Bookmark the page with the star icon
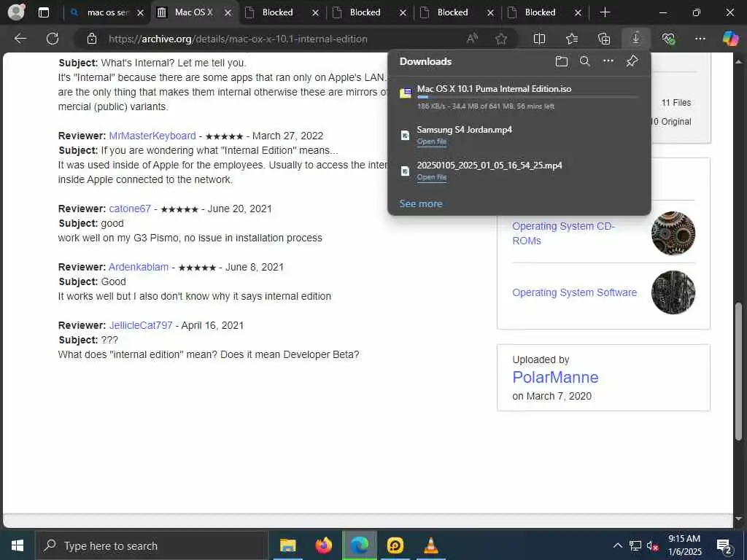747x560 pixels. [500, 39]
